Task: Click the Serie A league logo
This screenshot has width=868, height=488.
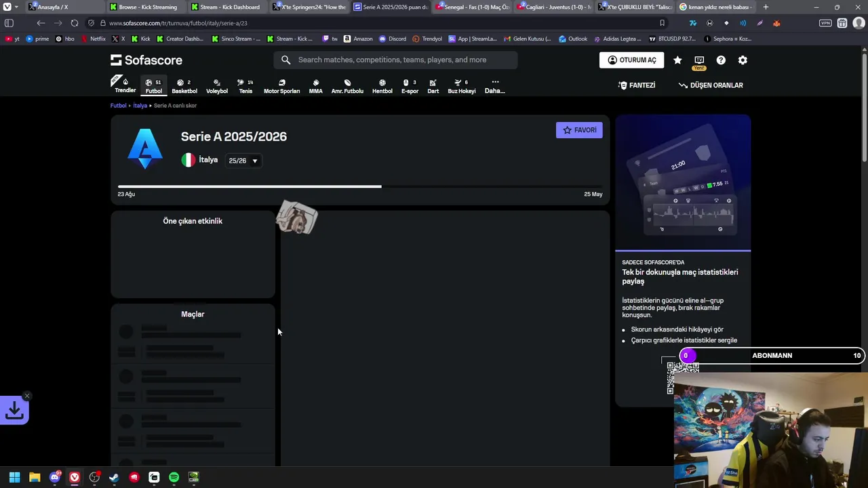Action: (x=145, y=148)
